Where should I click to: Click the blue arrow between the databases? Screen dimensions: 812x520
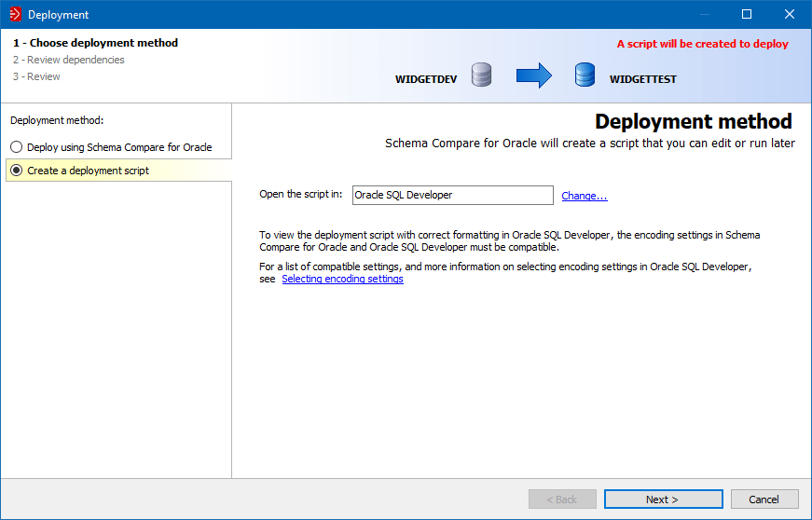pos(534,75)
